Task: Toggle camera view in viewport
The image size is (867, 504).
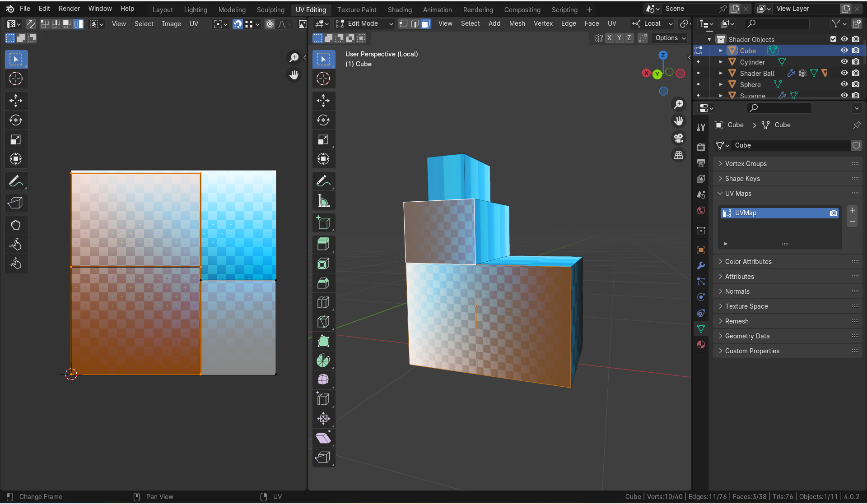Action: (679, 138)
